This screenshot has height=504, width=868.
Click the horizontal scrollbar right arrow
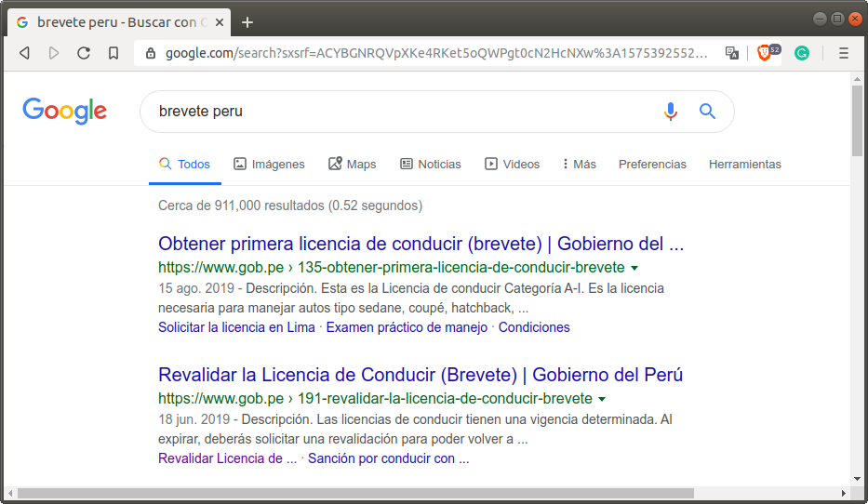pos(844,493)
